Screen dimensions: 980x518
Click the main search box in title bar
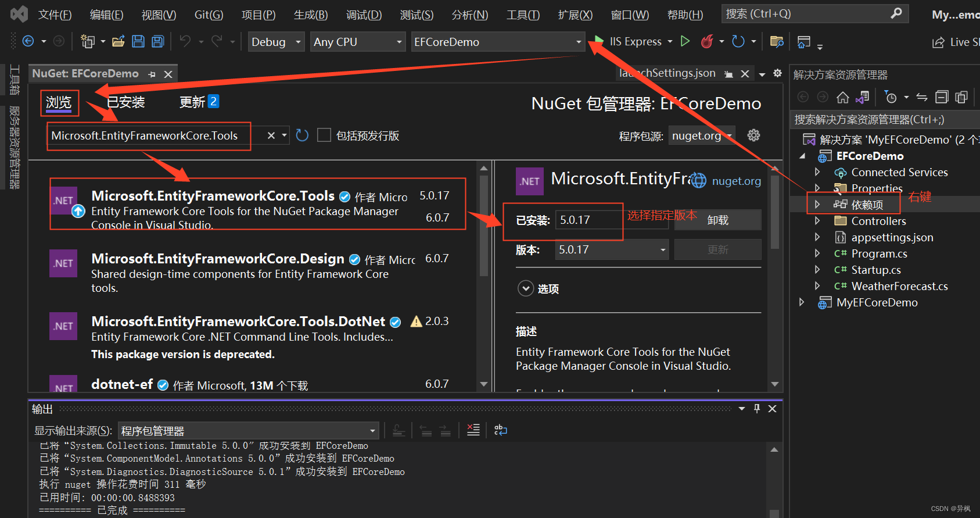[814, 13]
